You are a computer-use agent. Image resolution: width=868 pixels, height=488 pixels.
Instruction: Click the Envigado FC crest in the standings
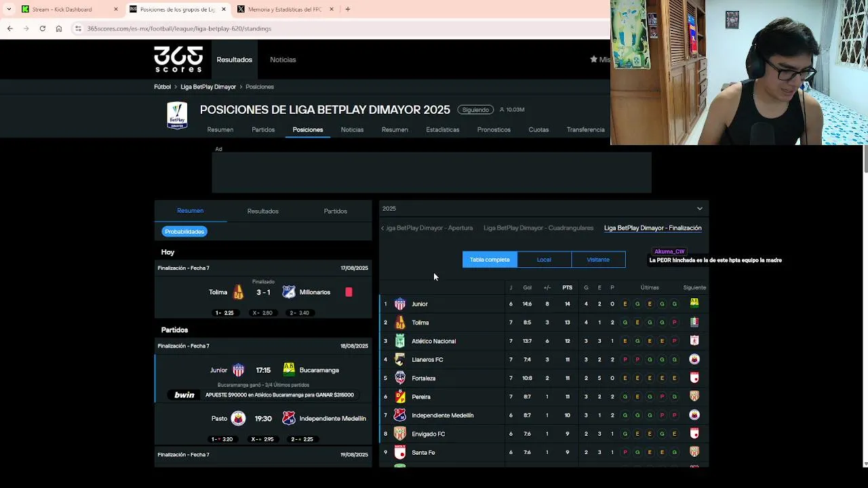point(400,434)
